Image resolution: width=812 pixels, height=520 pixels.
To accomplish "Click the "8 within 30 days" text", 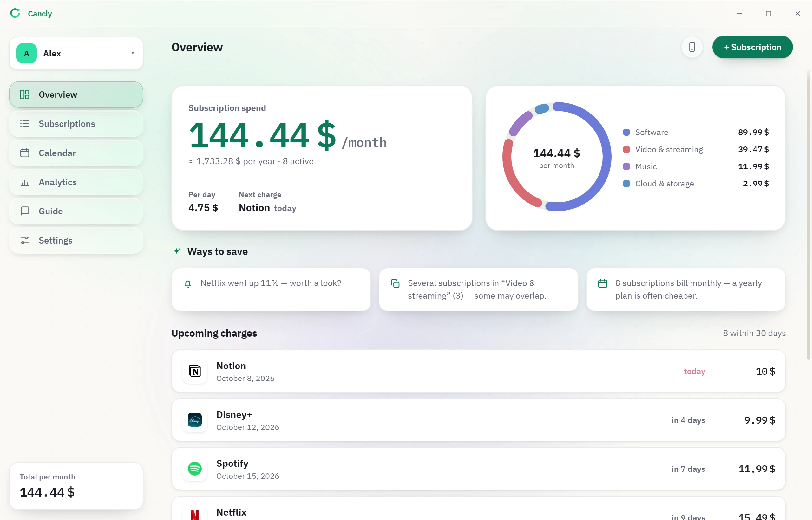I will (754, 333).
